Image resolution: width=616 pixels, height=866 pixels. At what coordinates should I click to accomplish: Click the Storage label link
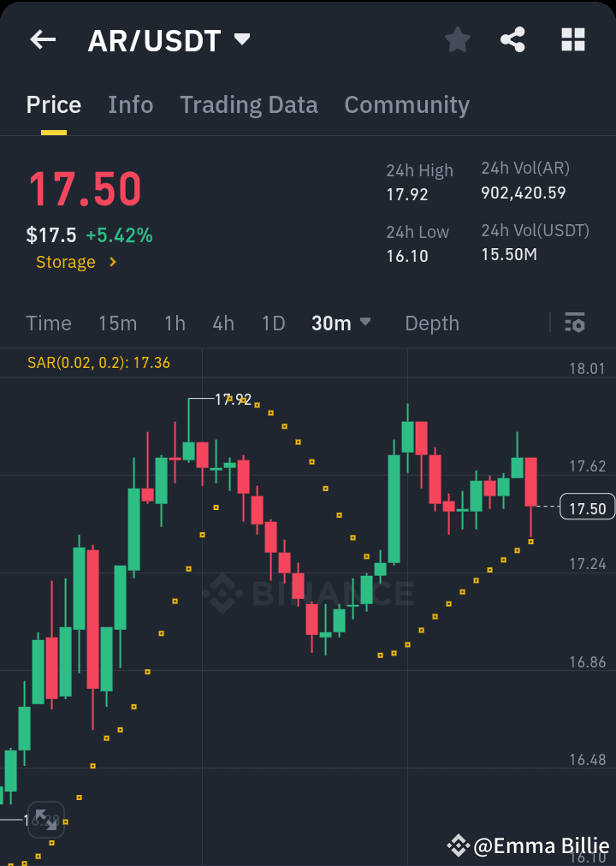[64, 262]
